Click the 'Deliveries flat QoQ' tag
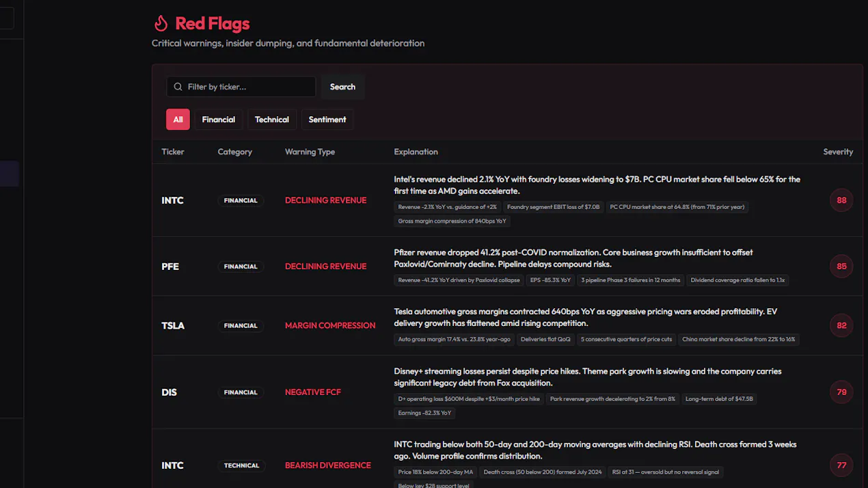This screenshot has height=488, width=868. (545, 339)
